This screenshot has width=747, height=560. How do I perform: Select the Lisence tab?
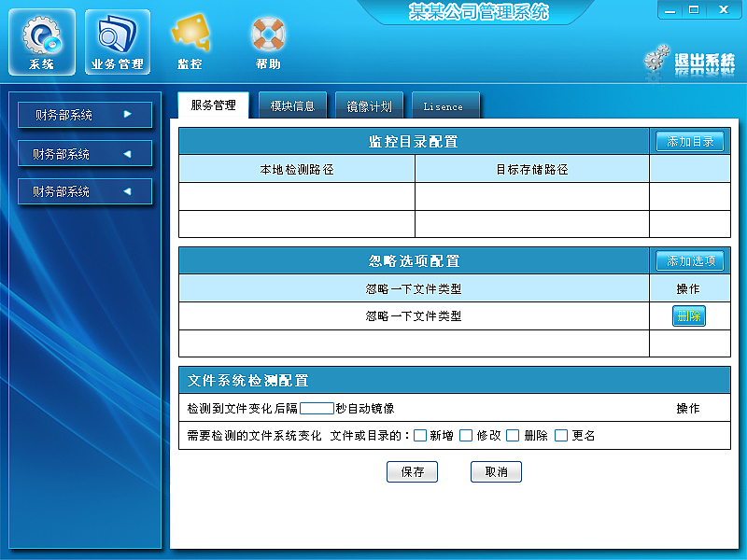click(x=445, y=105)
